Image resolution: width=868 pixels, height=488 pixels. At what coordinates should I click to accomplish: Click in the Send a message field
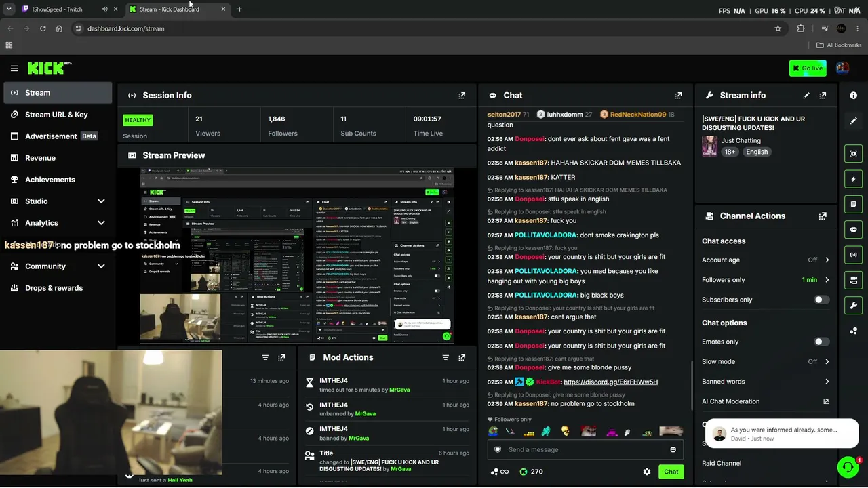click(585, 449)
